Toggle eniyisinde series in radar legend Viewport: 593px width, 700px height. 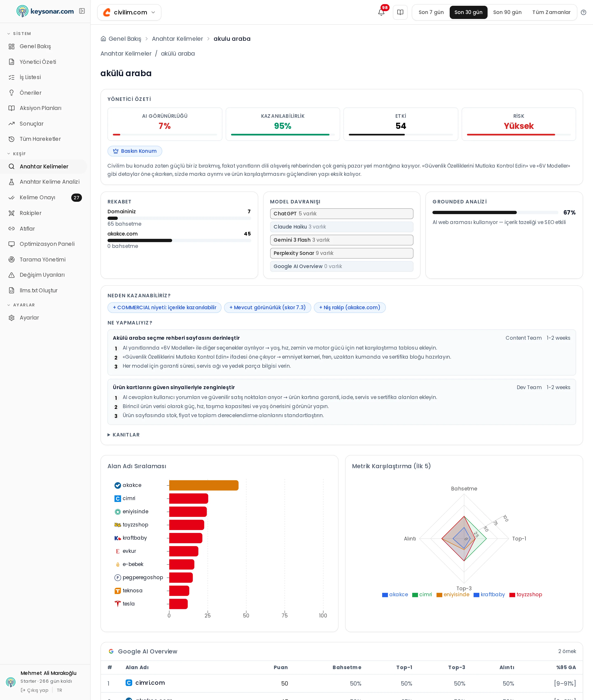[453, 594]
